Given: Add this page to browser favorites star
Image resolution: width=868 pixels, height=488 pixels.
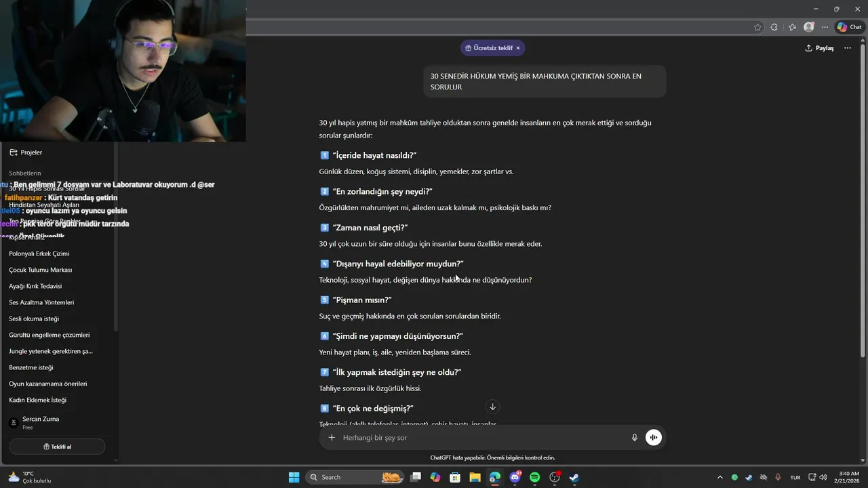Looking at the screenshot, I should (x=757, y=27).
